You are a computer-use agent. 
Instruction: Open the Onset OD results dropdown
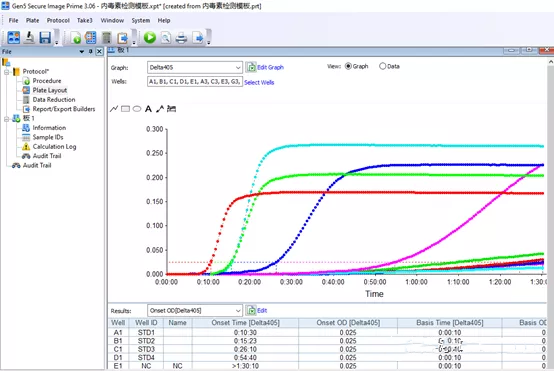tap(195, 311)
